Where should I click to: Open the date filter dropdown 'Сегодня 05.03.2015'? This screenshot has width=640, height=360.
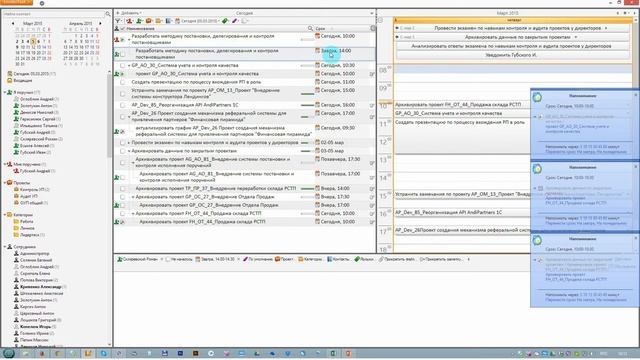(198, 21)
